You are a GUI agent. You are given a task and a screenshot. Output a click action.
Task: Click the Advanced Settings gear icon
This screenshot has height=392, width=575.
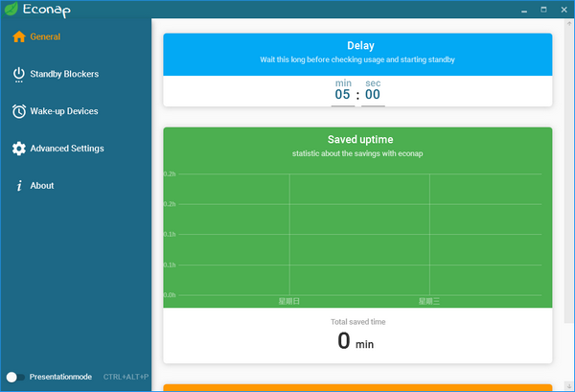coord(18,149)
